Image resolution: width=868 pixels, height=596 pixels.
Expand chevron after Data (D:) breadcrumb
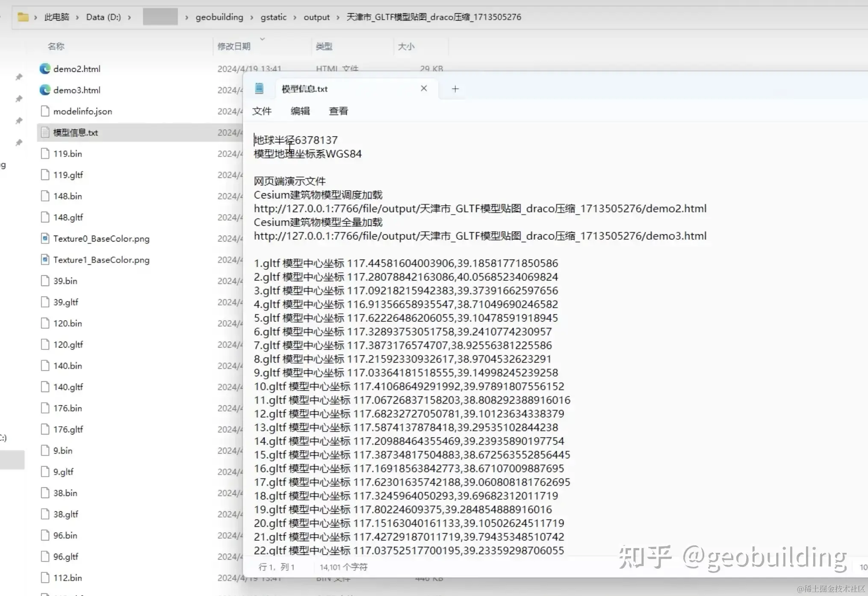click(x=129, y=18)
